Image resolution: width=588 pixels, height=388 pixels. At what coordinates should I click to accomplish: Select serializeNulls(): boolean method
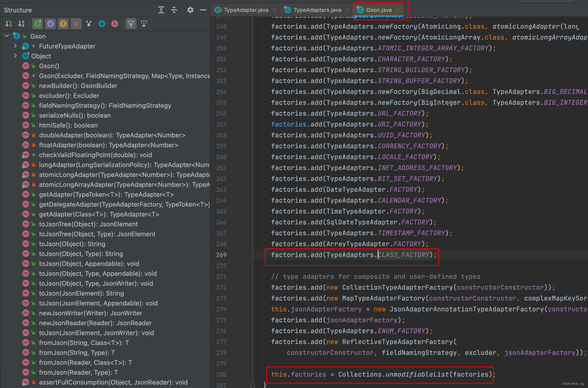75,115
